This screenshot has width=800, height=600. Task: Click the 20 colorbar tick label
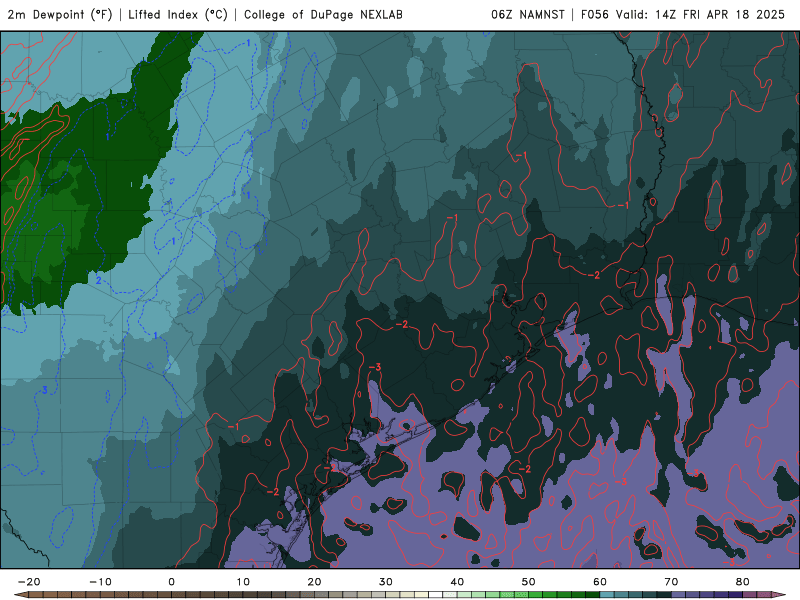314,582
